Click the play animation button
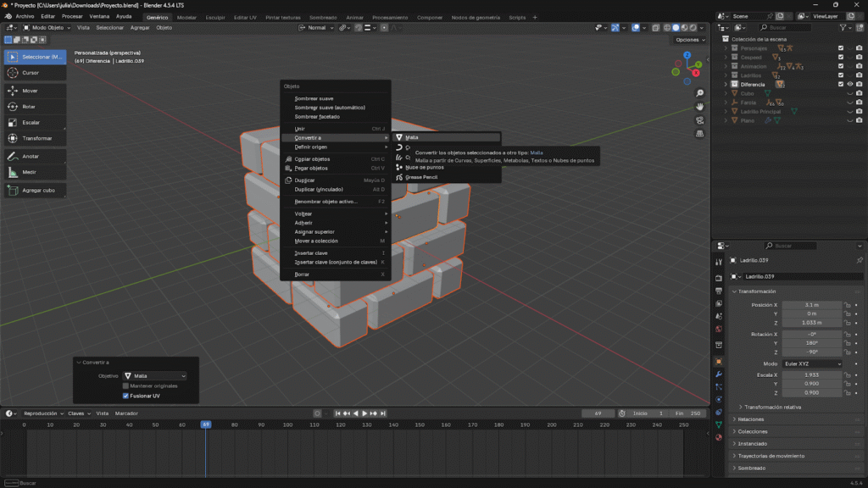868x488 pixels. [x=365, y=413]
